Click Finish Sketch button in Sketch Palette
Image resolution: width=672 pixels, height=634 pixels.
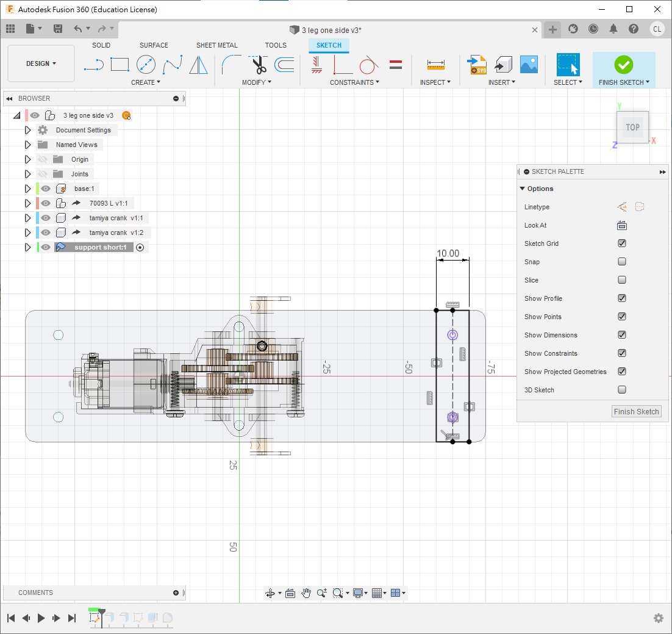tap(636, 412)
